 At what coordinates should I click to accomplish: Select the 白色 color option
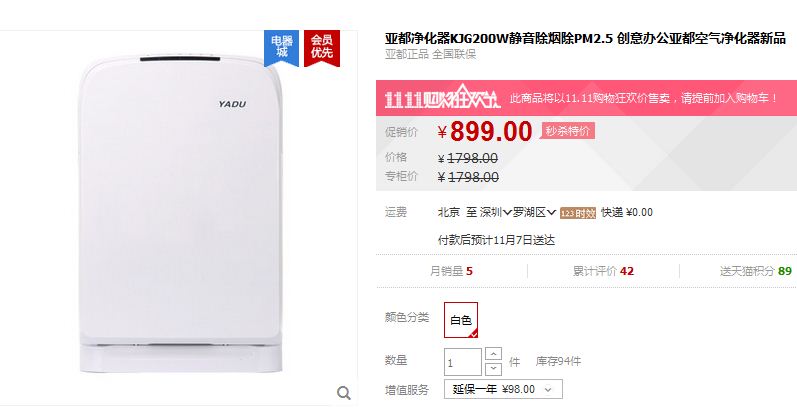click(461, 320)
